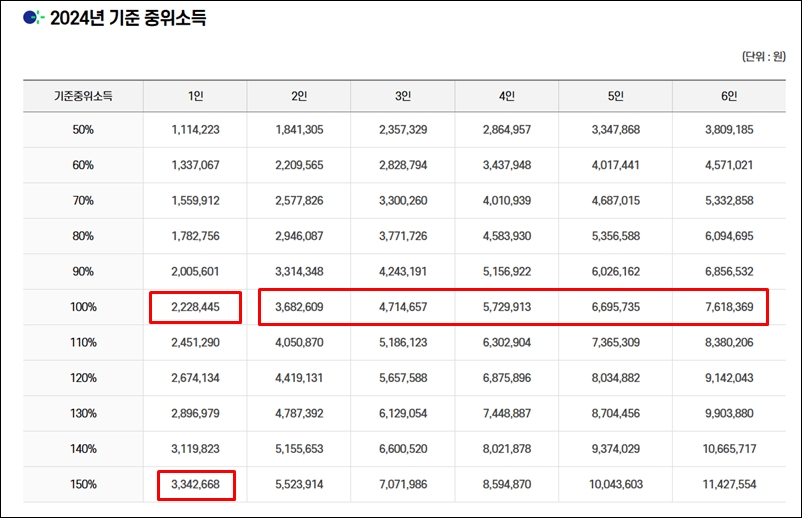The height and width of the screenshot is (518, 802).
Task: Select the 5인 column header
Action: click(615, 96)
